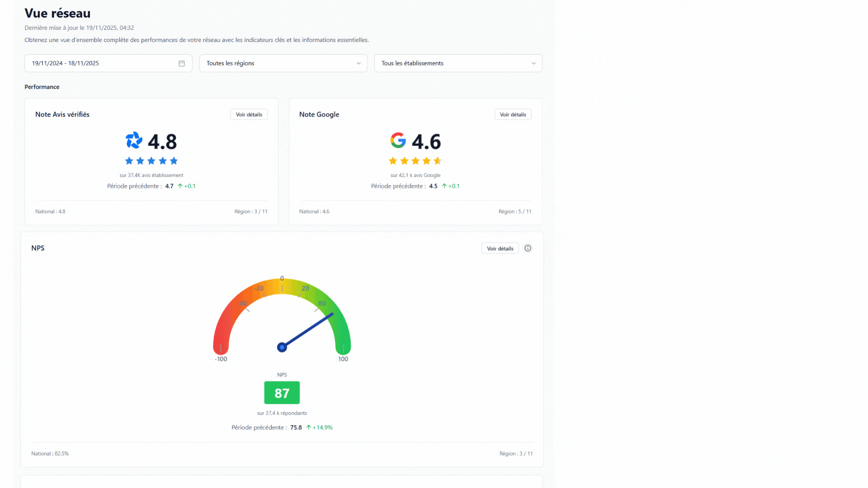Click the green arrow next to +14.9% under NPS

click(x=309, y=427)
